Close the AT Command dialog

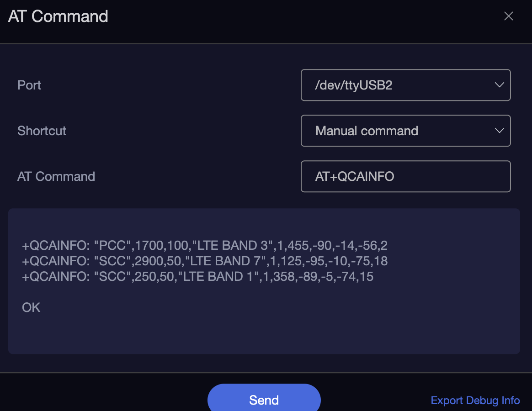508,16
